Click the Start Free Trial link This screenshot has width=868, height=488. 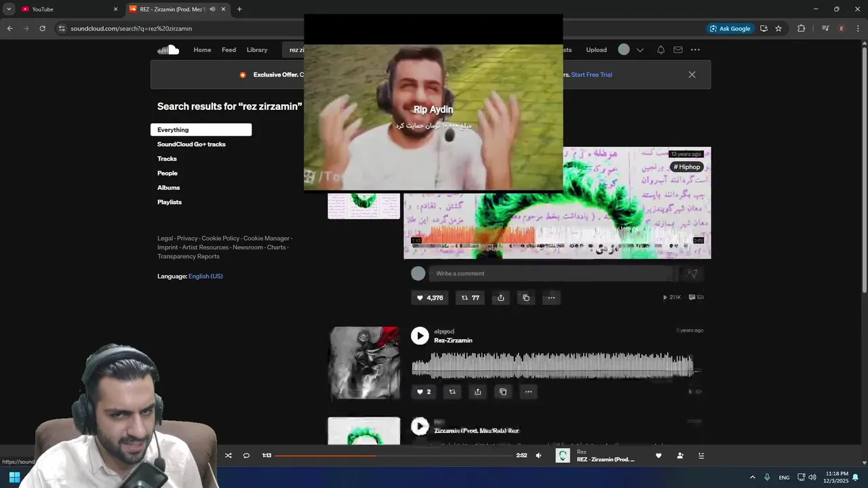(x=591, y=75)
